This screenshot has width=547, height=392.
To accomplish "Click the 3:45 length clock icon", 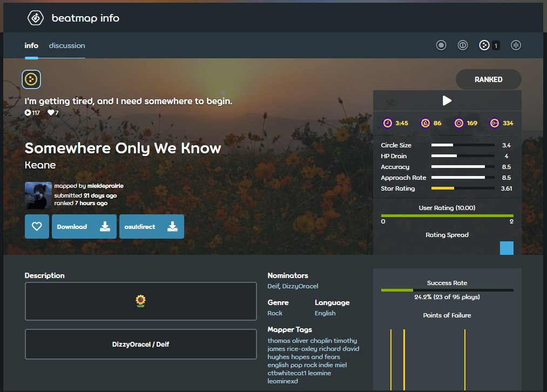I will (388, 123).
